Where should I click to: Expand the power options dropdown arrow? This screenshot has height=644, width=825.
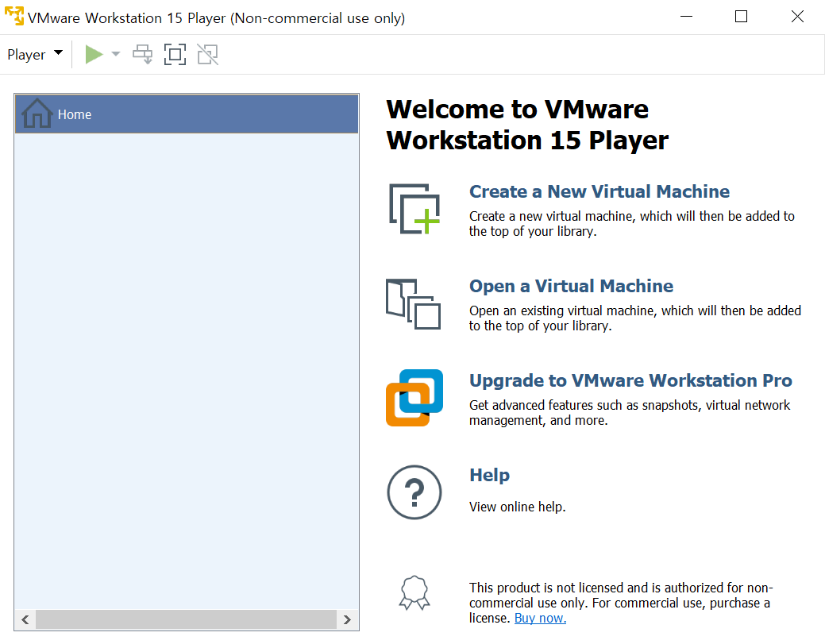(x=116, y=54)
